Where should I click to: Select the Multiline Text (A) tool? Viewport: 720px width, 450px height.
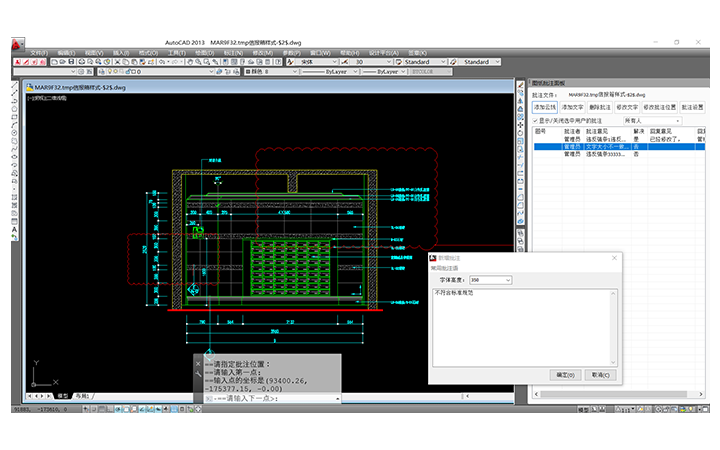16,230
